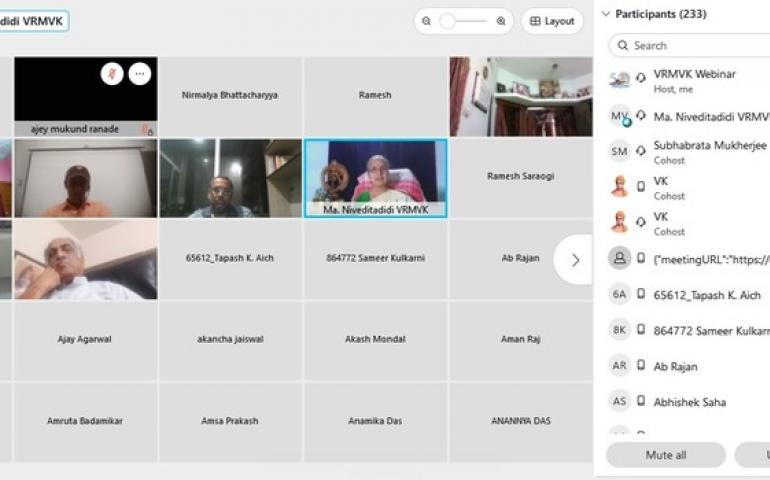The image size is (770, 480).
Task: Go to next page of video grid
Action: click(x=575, y=260)
